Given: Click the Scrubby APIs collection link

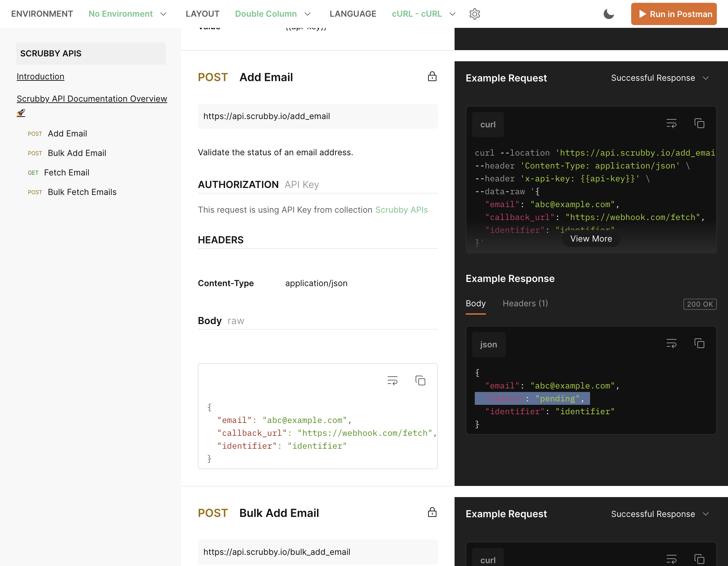Looking at the screenshot, I should point(401,210).
